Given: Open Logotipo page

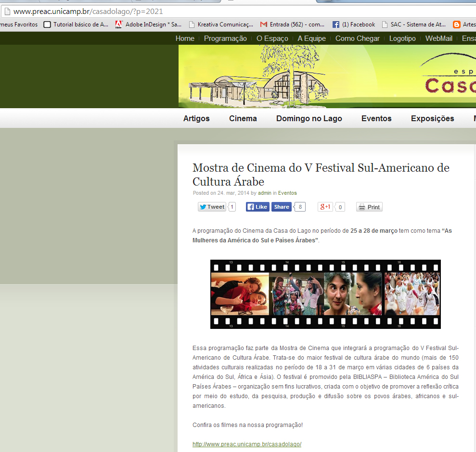Looking at the screenshot, I should pyautogui.click(x=402, y=38).
